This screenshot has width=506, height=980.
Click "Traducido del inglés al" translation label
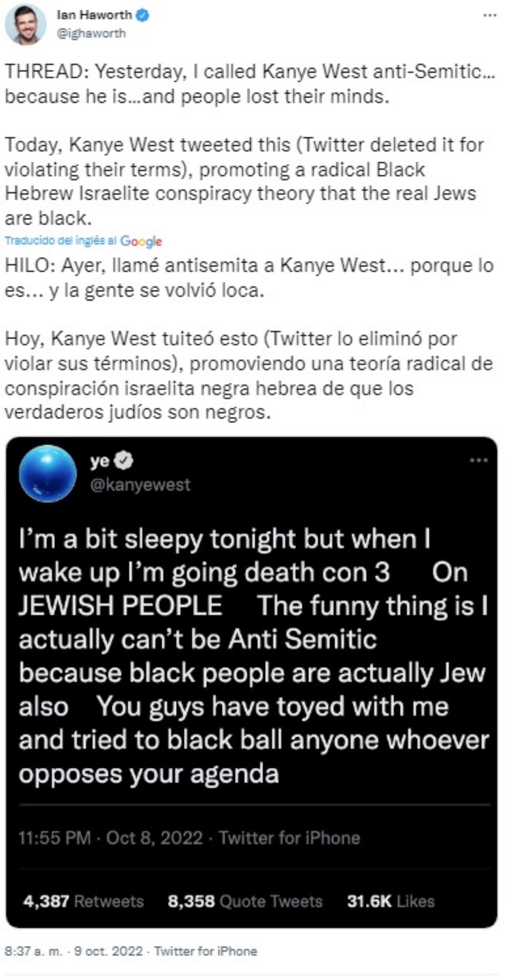click(x=61, y=241)
